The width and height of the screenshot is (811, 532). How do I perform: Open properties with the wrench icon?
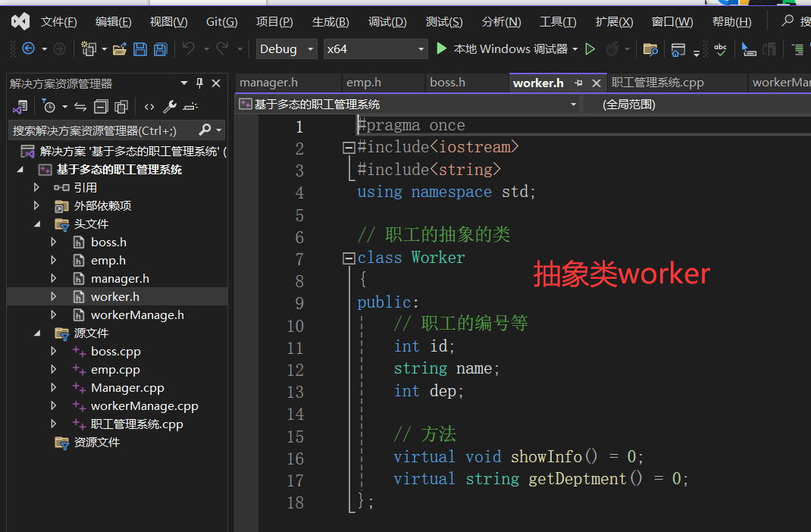[x=170, y=107]
